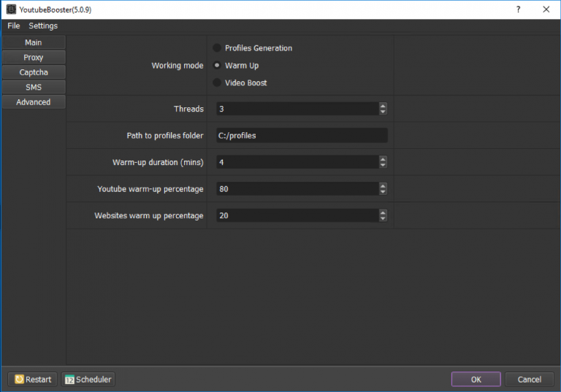The width and height of the screenshot is (561, 392).
Task: Confirm settings with OK
Action: pyautogui.click(x=476, y=379)
